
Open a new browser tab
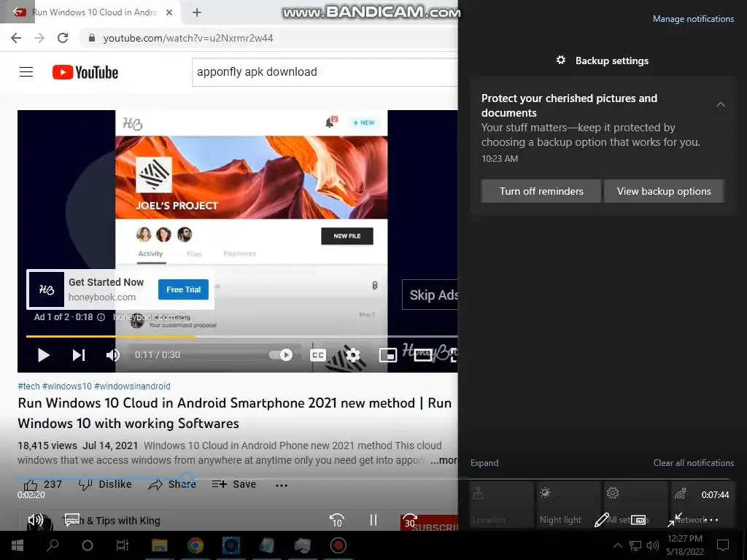coord(197,12)
